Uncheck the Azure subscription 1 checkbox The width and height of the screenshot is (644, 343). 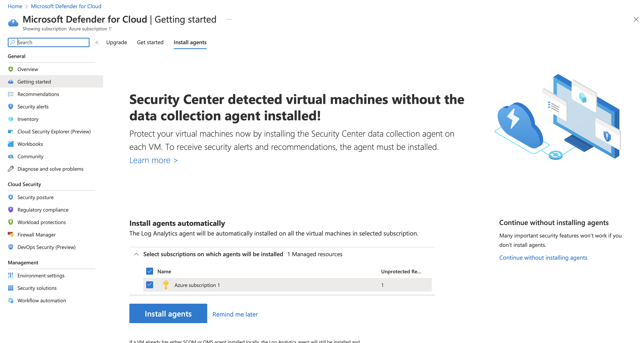point(149,285)
